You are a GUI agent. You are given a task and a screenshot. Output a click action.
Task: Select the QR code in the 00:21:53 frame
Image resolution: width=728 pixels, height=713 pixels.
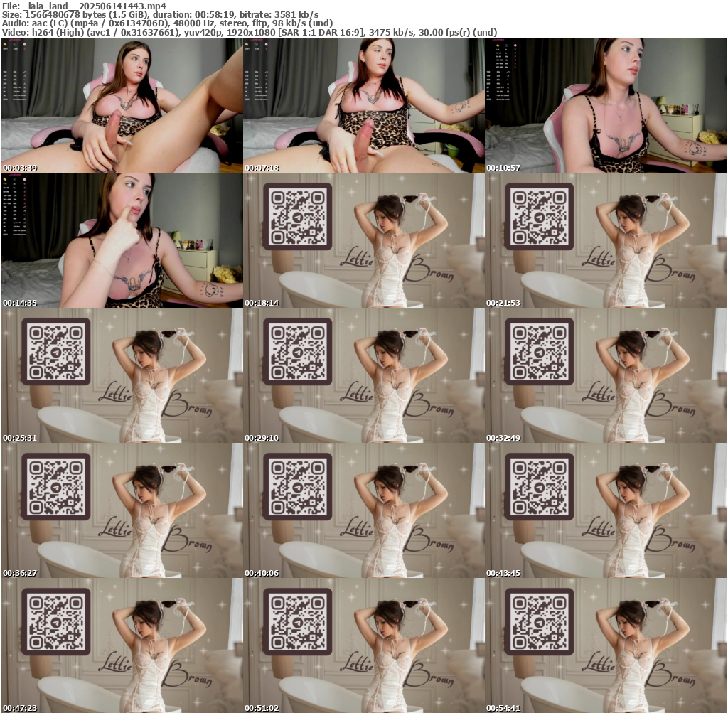click(x=539, y=217)
